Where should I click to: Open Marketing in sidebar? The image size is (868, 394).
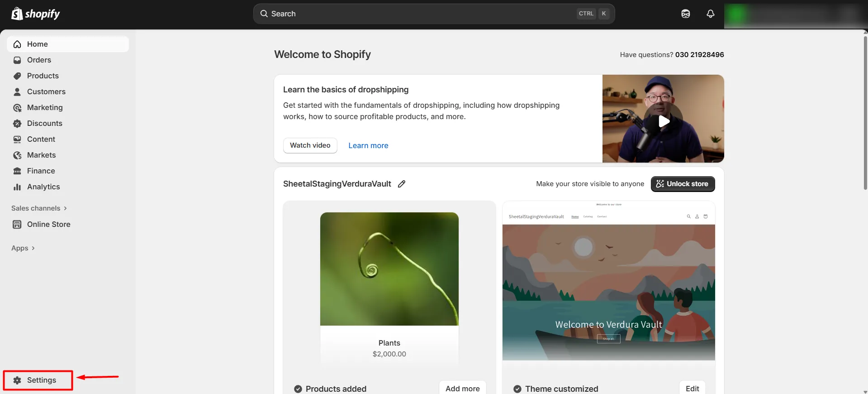pos(68,107)
